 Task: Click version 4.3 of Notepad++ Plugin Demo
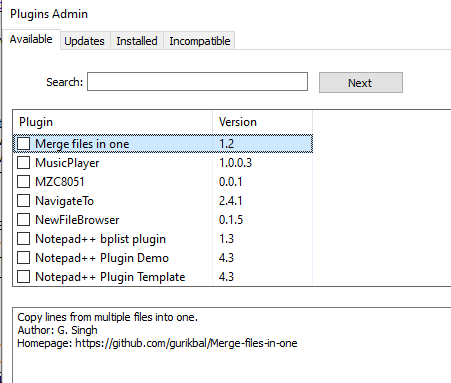click(x=227, y=258)
